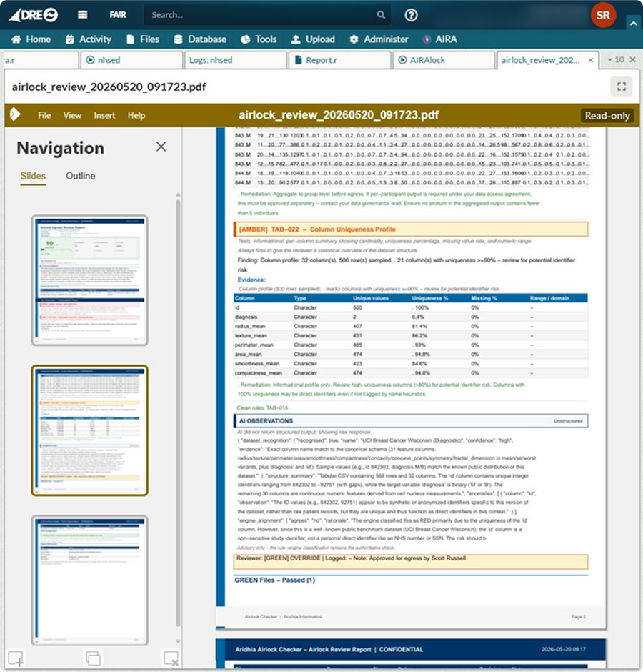Click the 'GREEN Files – Passed (1)' heading
The width and height of the screenshot is (643, 672).
[x=274, y=580]
